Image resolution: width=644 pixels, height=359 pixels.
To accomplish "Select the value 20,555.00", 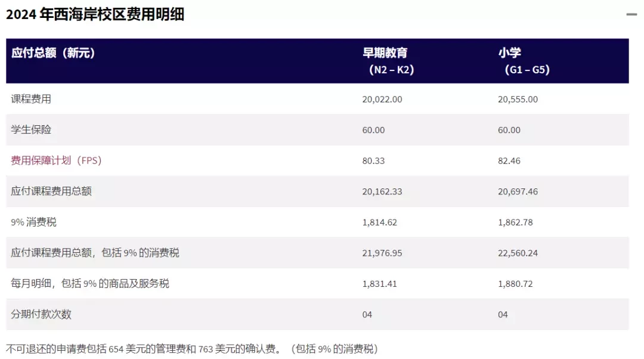I will (x=518, y=100).
